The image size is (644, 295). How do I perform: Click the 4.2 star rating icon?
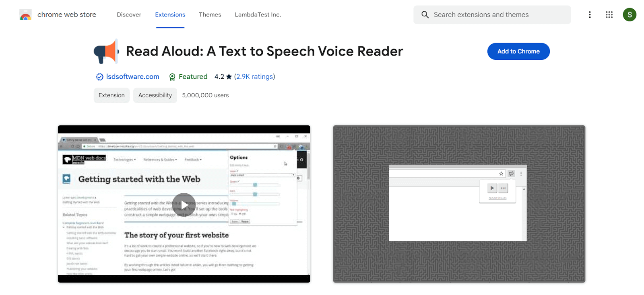(x=229, y=76)
